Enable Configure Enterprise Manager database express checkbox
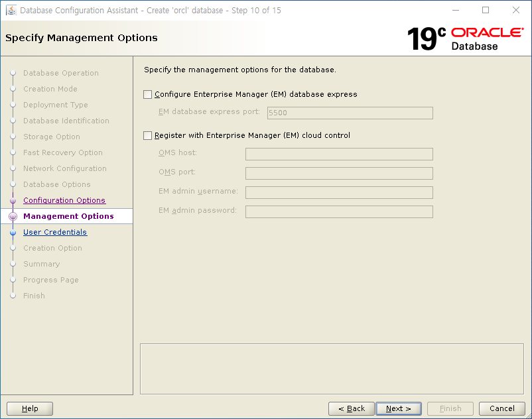Screen dimensions: 532x419 (x=147, y=94)
